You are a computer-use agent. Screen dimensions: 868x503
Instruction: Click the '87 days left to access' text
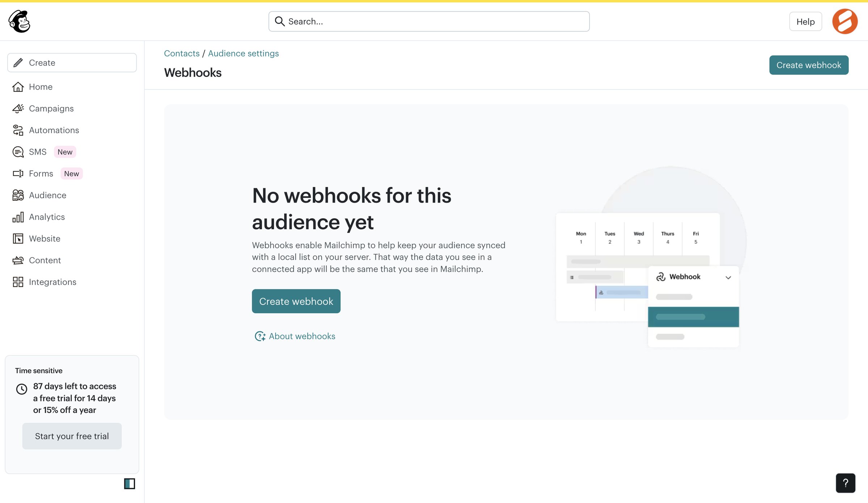click(x=75, y=386)
